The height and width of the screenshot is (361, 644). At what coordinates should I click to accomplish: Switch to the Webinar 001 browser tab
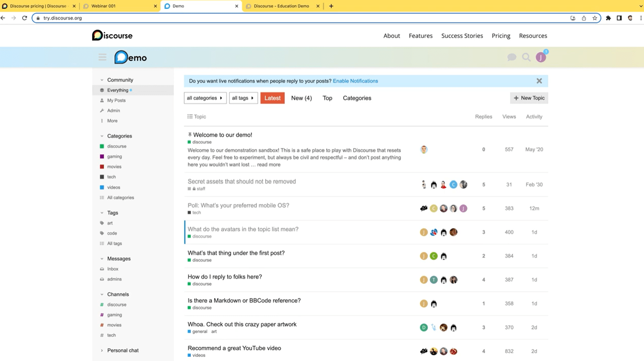coord(103,6)
